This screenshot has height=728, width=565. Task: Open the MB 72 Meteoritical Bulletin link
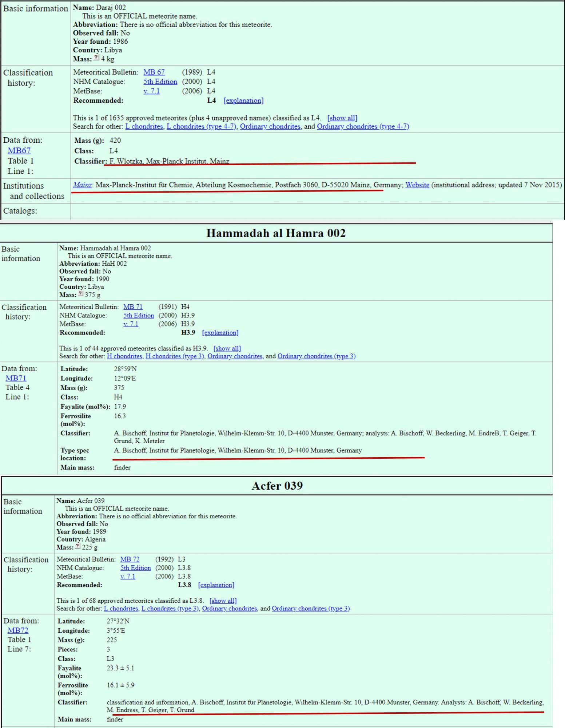pyautogui.click(x=130, y=559)
